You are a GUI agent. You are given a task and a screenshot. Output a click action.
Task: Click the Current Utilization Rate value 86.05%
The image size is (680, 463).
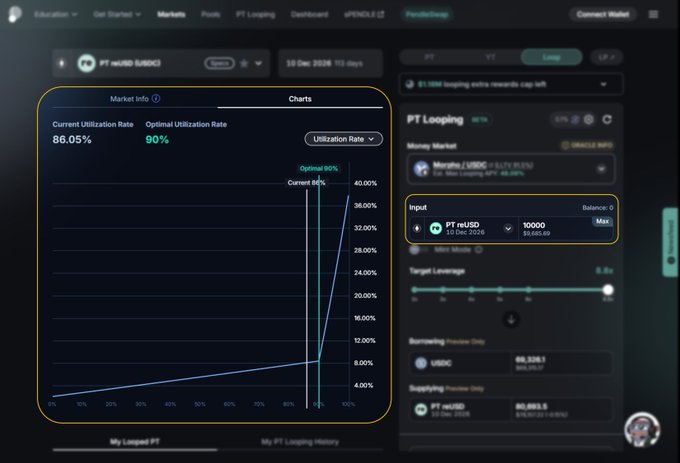(x=72, y=140)
